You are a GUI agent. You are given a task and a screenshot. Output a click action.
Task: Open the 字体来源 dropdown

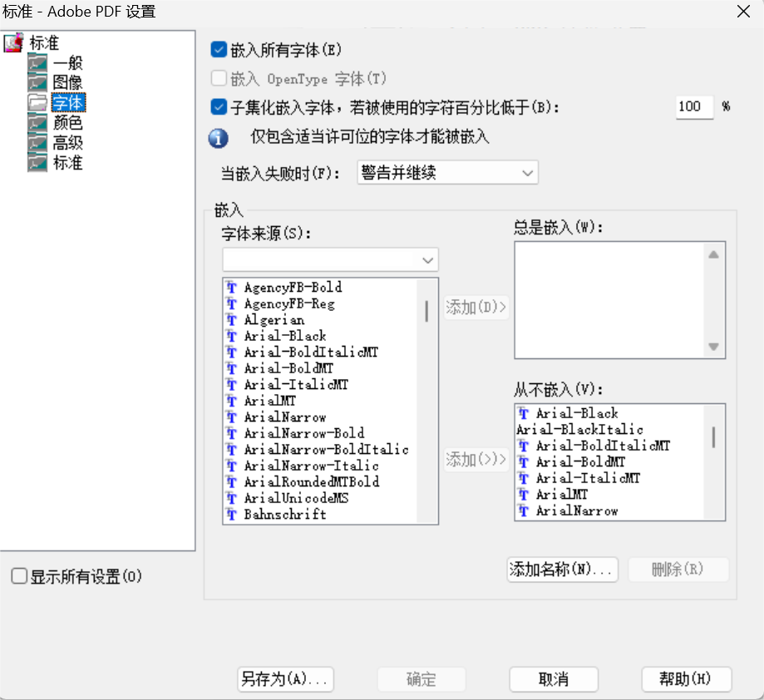click(x=330, y=259)
